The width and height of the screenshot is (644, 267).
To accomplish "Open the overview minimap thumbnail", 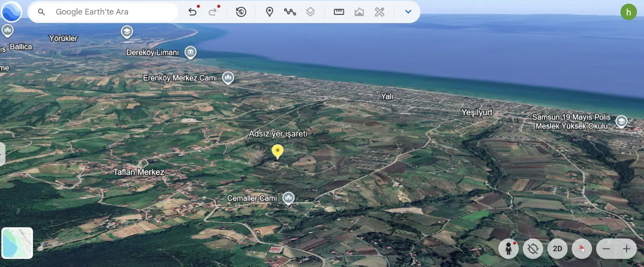I will tap(17, 243).
